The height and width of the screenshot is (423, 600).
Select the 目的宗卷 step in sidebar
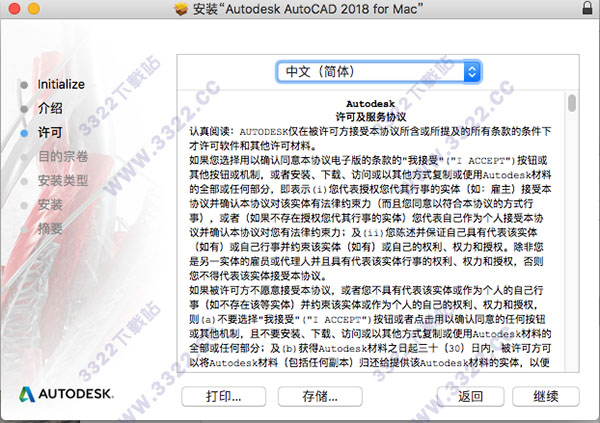pyautogui.click(x=63, y=156)
